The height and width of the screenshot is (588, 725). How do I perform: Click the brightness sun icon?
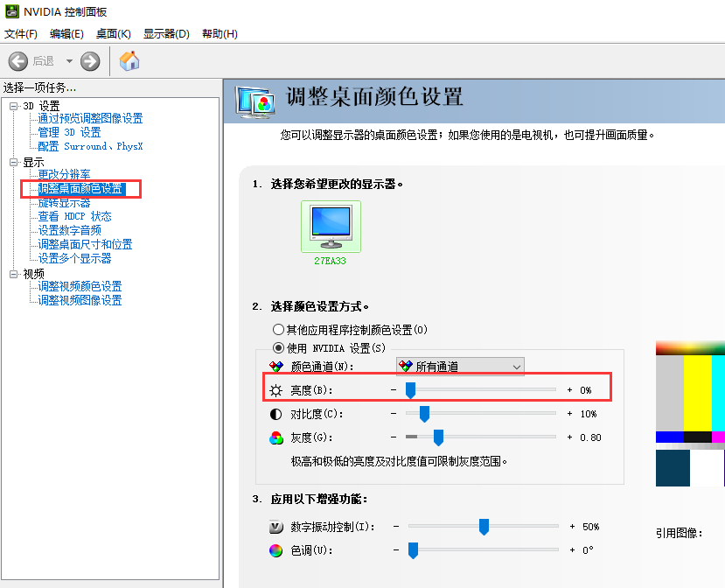(276, 390)
